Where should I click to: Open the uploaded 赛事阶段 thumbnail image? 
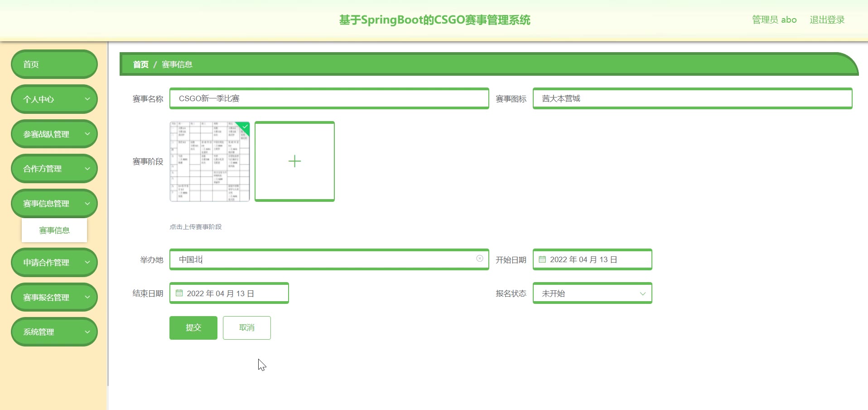point(210,161)
